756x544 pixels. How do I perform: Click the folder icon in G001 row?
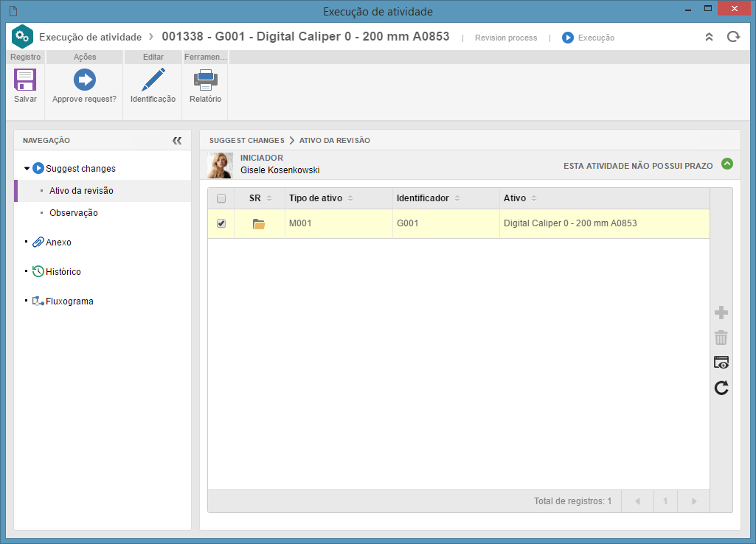(x=259, y=224)
